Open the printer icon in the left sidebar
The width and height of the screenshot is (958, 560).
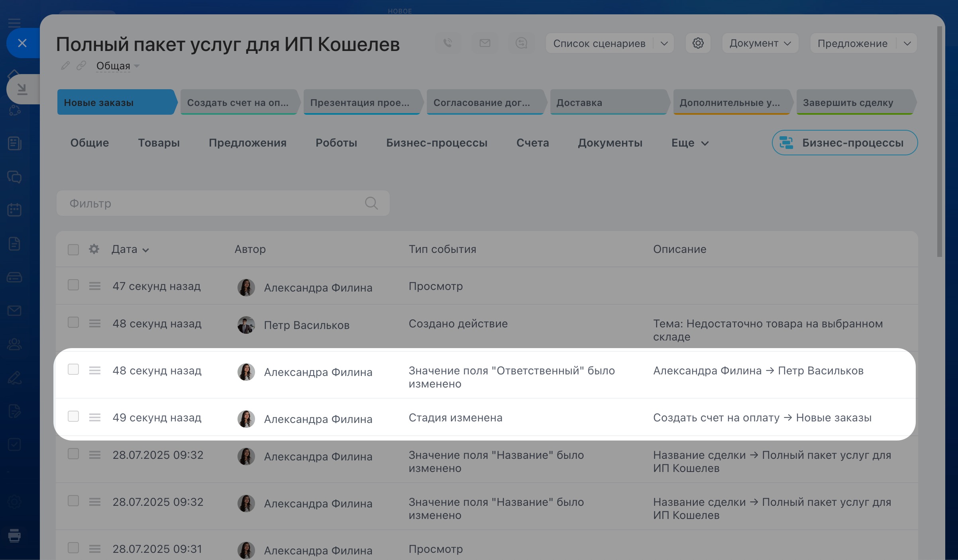(14, 535)
